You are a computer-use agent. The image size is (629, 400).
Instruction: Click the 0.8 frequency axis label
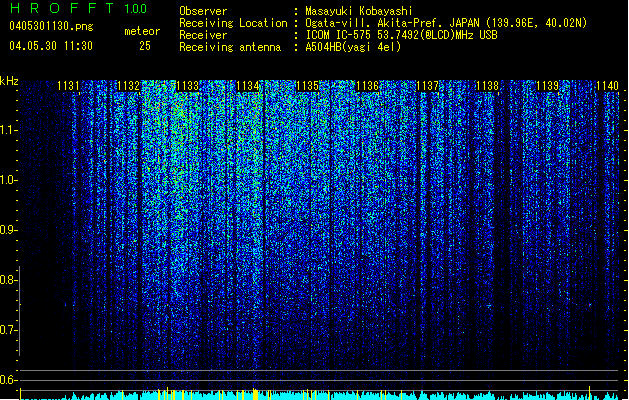[x=8, y=280]
